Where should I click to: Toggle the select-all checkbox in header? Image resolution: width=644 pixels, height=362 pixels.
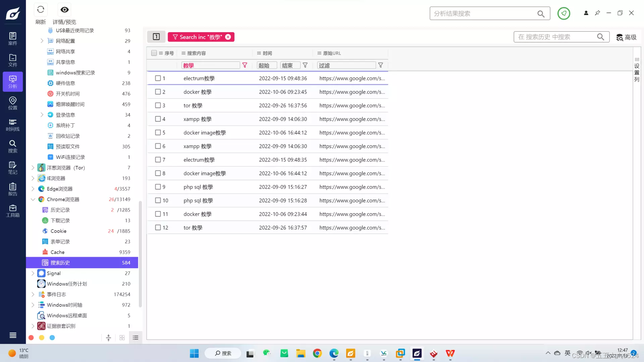click(154, 53)
